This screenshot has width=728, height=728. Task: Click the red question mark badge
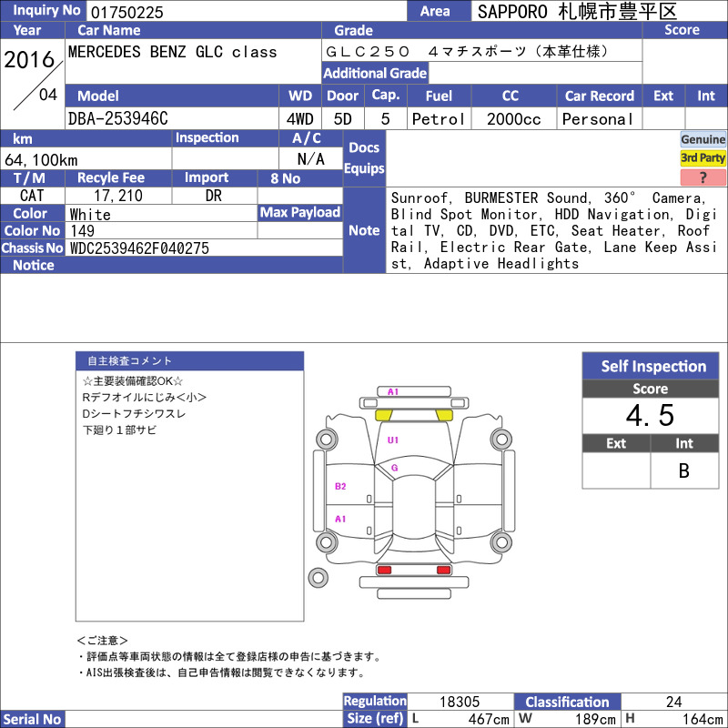(703, 177)
